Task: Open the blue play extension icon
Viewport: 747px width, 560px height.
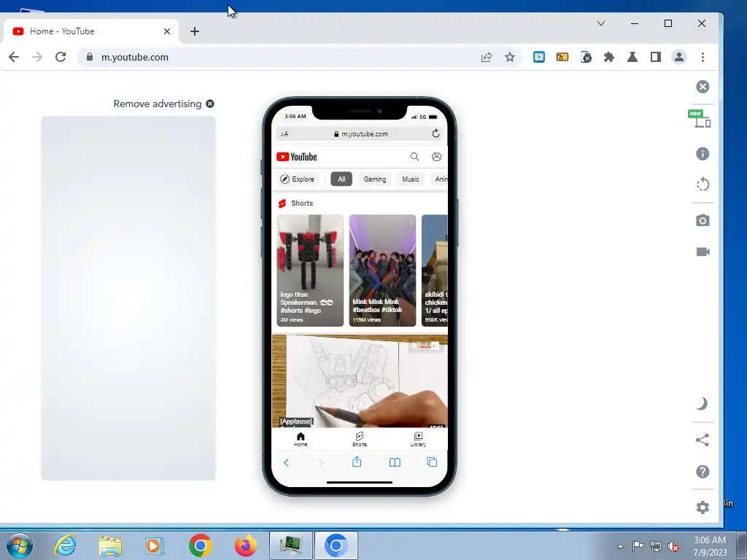Action: point(539,57)
